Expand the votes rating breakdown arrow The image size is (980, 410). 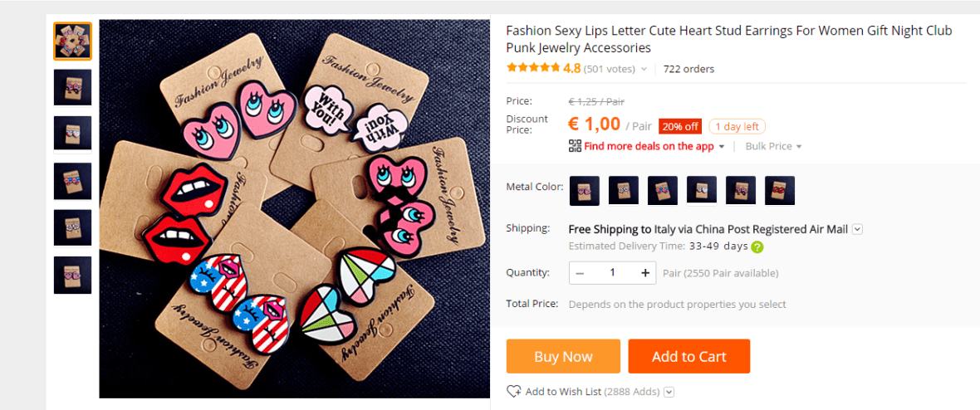(x=644, y=69)
